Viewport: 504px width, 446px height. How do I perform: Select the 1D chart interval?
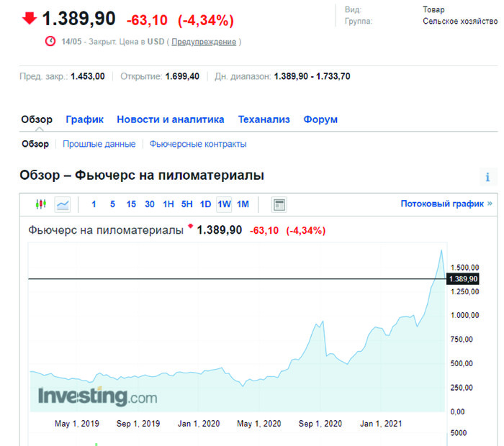tap(205, 204)
